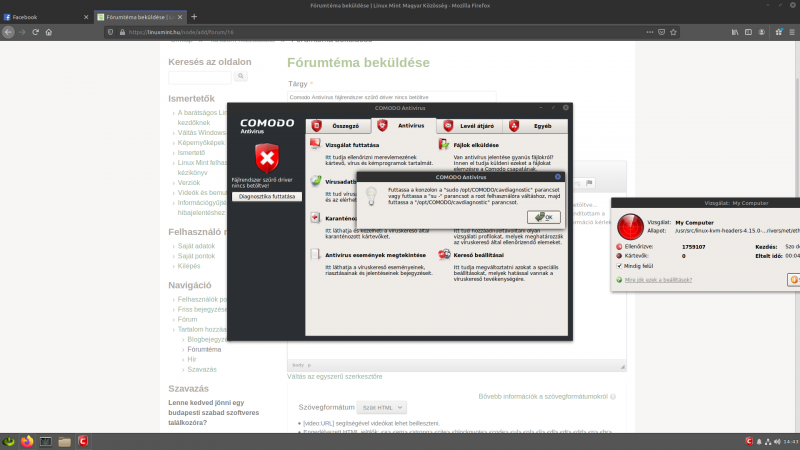
Task: Click the Ismertető sidebar link
Action: coord(191,153)
